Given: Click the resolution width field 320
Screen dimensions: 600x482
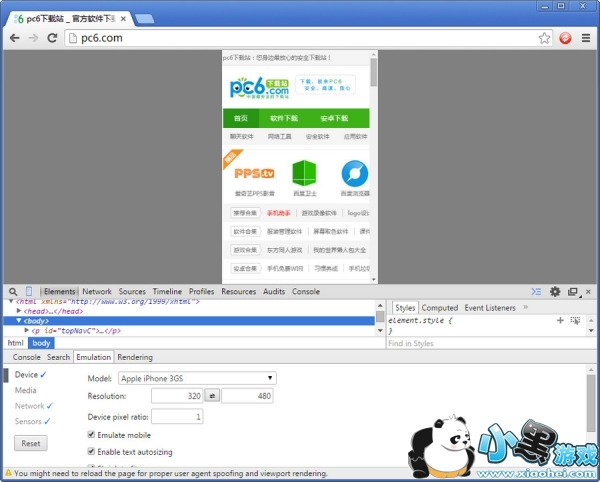Looking at the screenshot, I should point(177,396).
